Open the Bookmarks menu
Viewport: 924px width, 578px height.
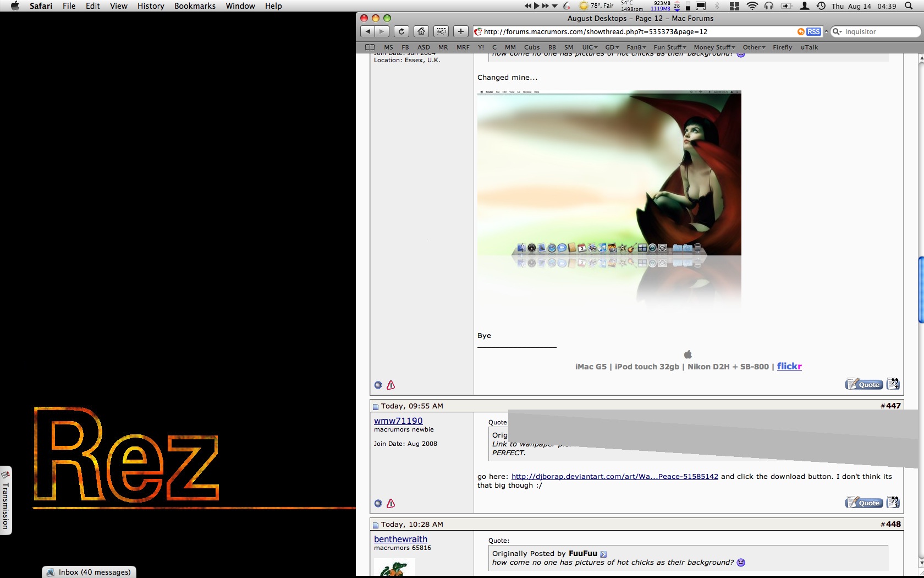click(x=195, y=6)
